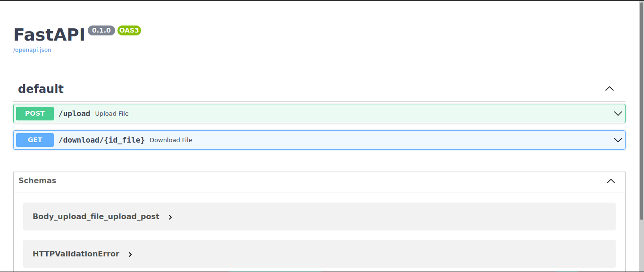Click the HTTPValidationError schema name
This screenshot has height=272, width=644.
76,254
